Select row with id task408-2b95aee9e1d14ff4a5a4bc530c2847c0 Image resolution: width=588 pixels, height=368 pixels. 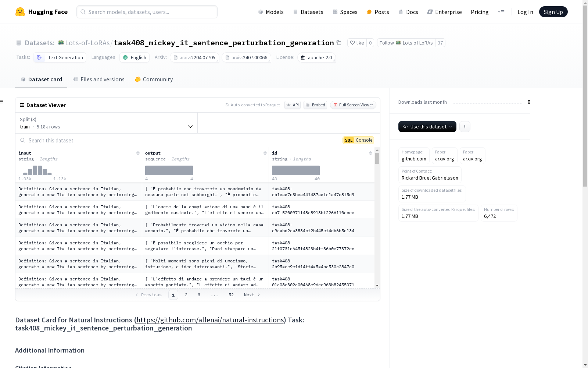click(195, 264)
